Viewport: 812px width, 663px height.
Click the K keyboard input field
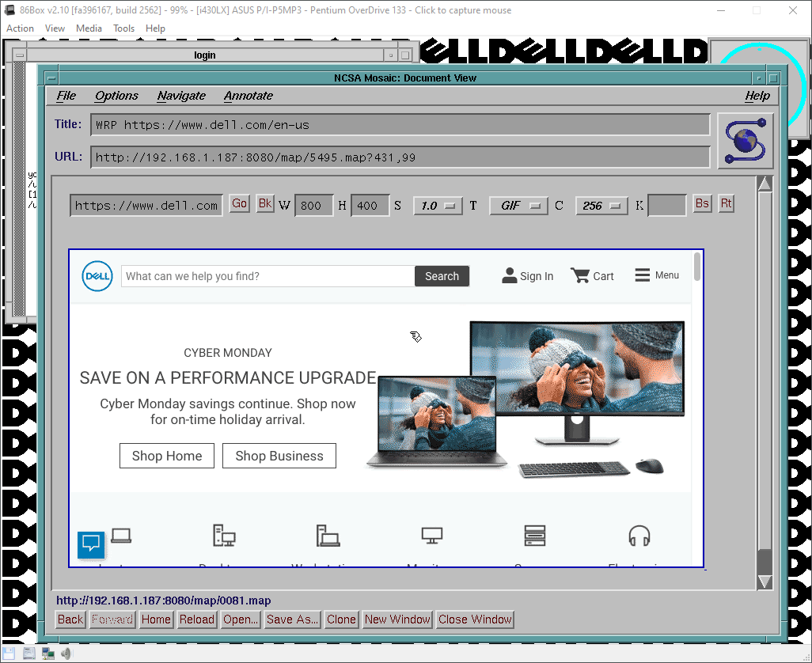[667, 206]
